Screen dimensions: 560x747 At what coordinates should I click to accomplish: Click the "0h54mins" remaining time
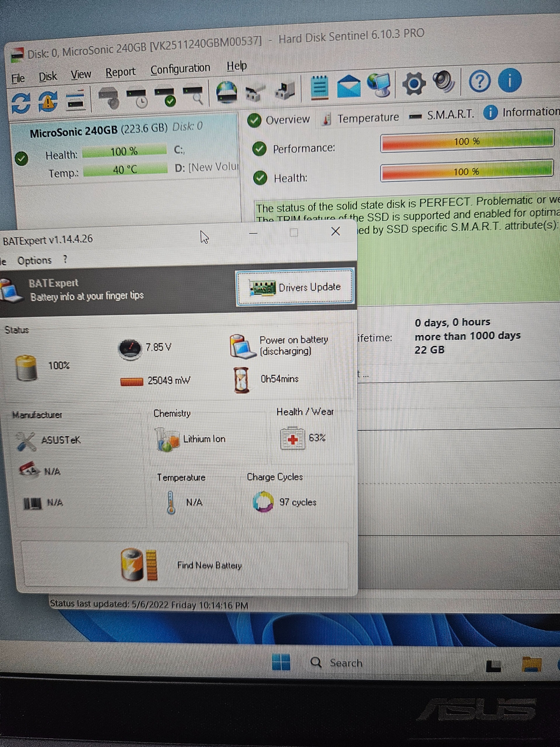(279, 379)
